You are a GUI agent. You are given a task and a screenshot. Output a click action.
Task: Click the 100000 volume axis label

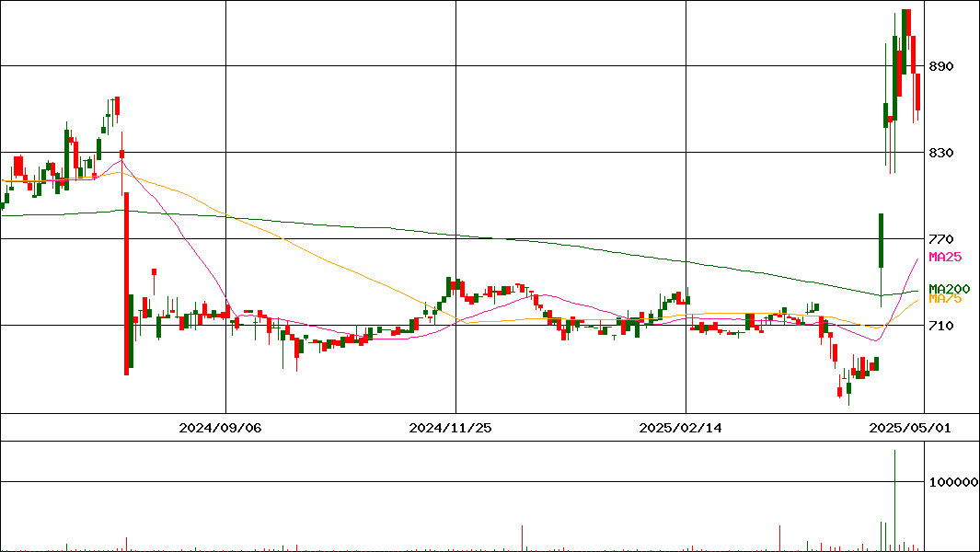click(x=953, y=482)
